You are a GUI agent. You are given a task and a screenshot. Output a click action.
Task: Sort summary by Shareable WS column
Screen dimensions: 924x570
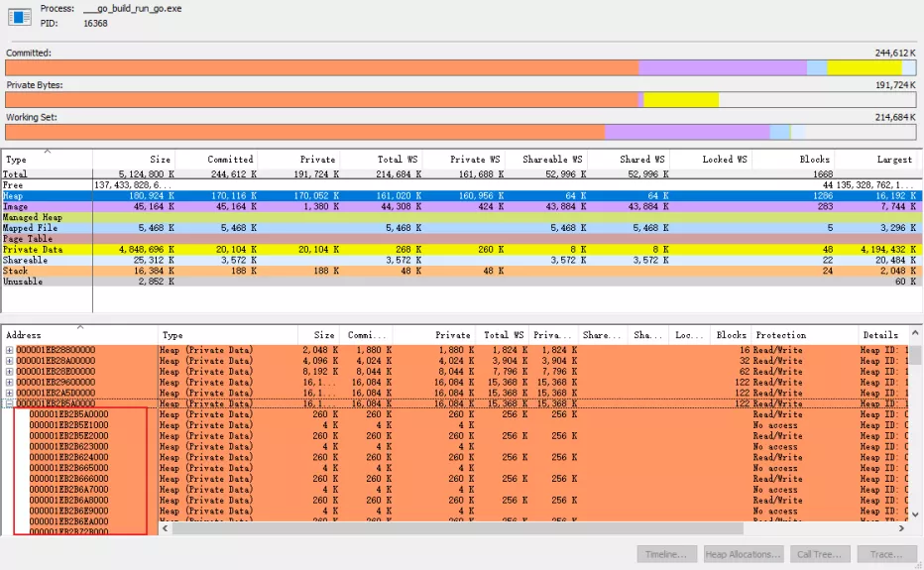(546, 160)
